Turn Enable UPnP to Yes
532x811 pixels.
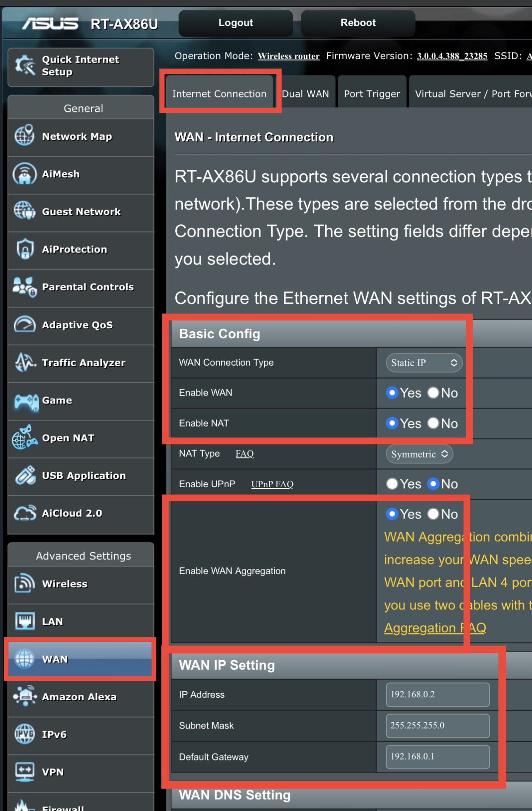pos(392,483)
